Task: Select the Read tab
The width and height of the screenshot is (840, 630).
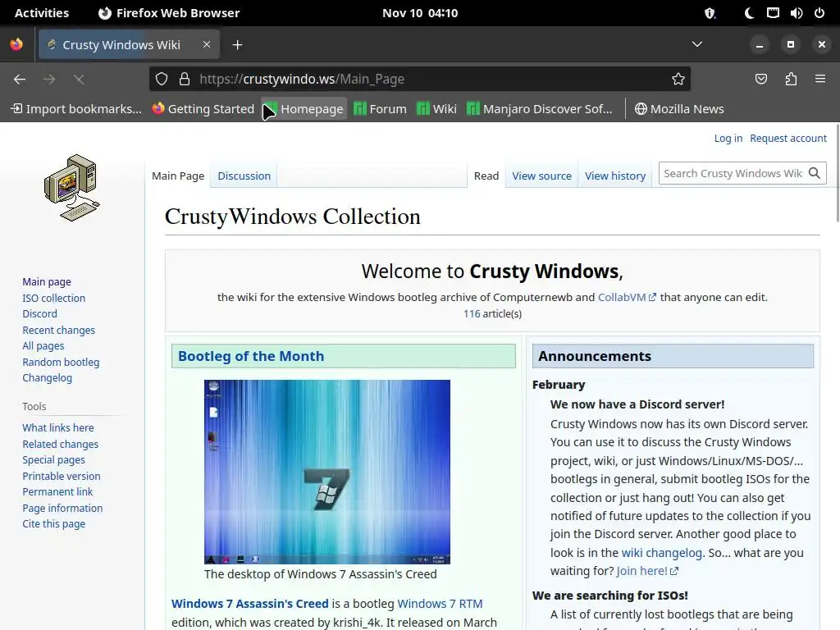Action: [486, 176]
